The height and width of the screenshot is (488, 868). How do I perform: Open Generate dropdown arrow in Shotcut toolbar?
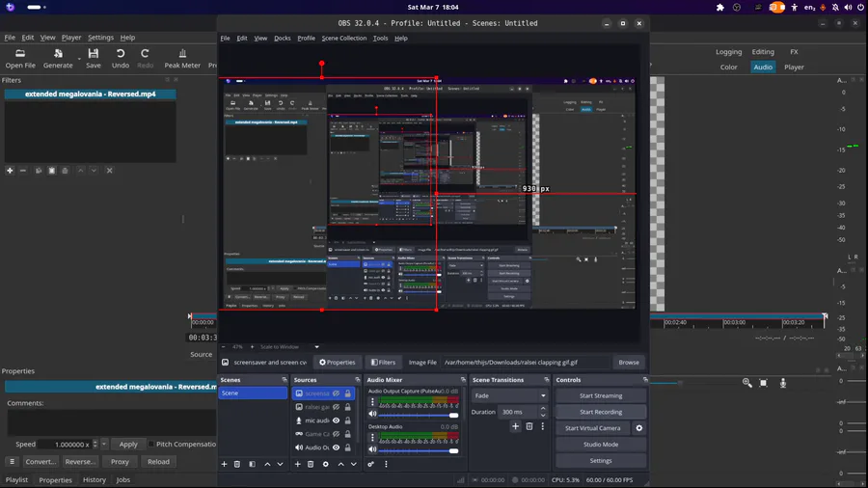tap(79, 58)
